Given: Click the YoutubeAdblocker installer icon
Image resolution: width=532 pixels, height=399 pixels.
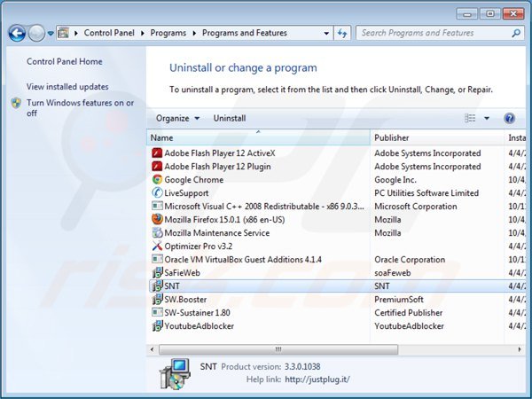Looking at the screenshot, I should (157, 325).
